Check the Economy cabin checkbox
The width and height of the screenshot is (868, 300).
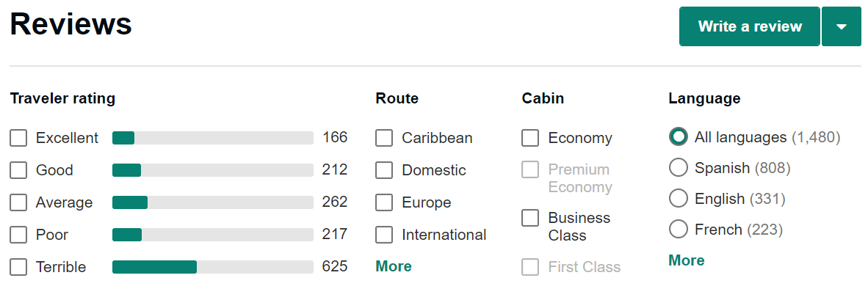[530, 138]
